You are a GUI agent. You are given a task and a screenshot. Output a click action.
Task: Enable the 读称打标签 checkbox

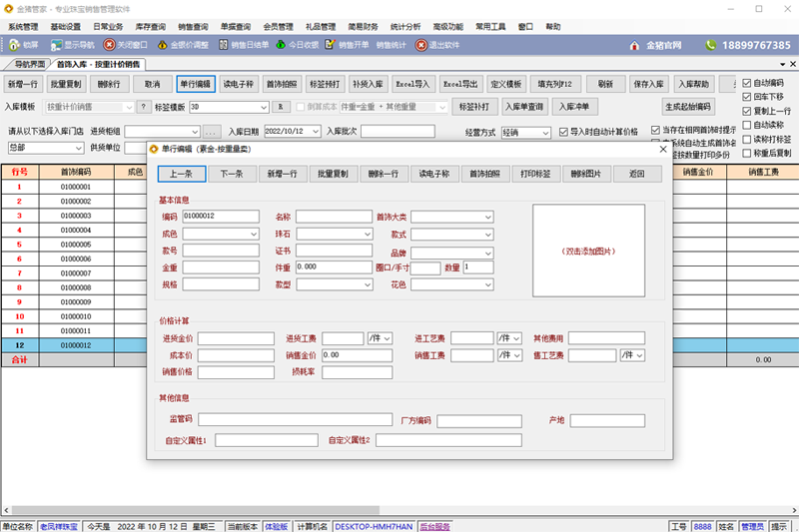pyautogui.click(x=747, y=139)
